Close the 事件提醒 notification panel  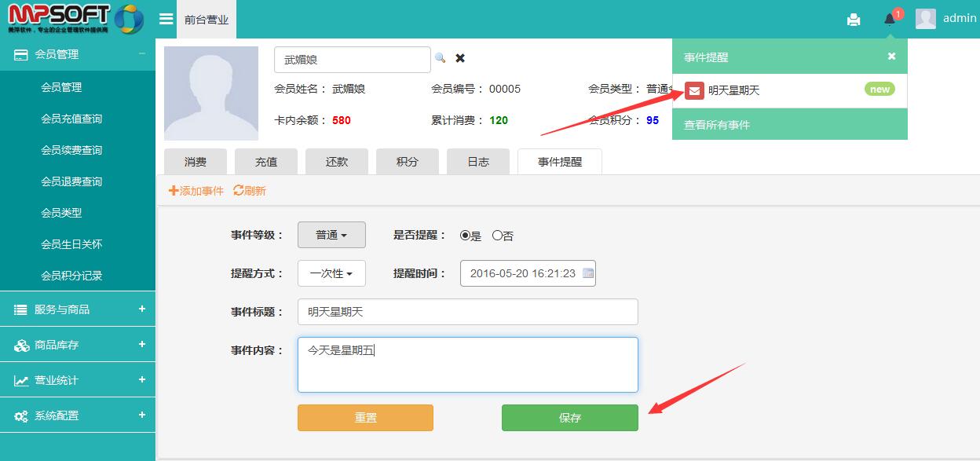(891, 57)
